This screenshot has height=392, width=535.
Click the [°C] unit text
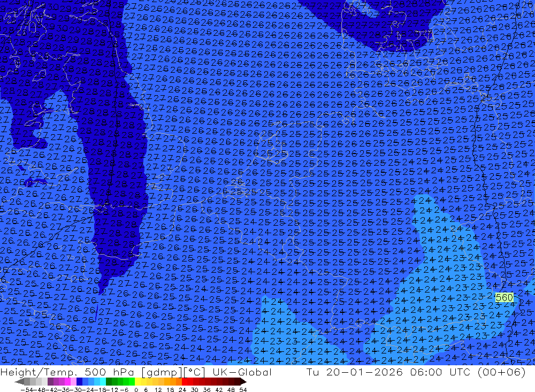[195, 372]
